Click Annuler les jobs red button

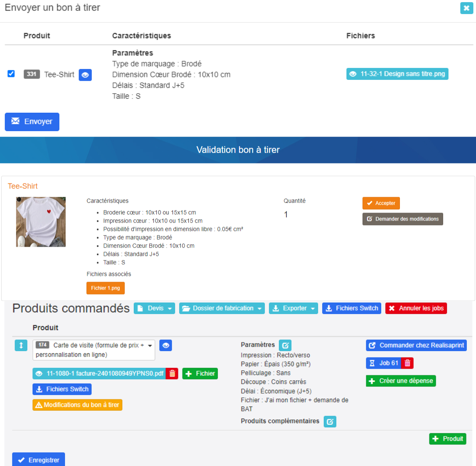[416, 308]
